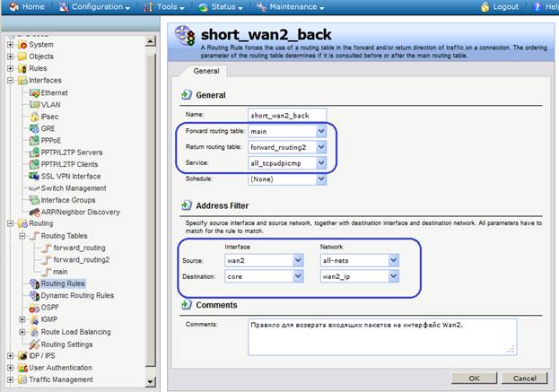Click the IGMP icon
Screen dimensions: 559x392
(x=34, y=319)
